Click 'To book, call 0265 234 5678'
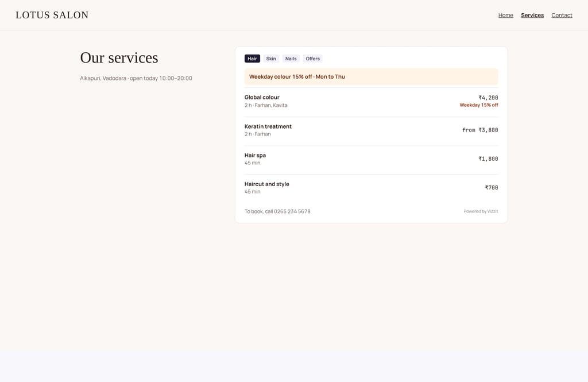This screenshot has height=382, width=588. tap(277, 211)
